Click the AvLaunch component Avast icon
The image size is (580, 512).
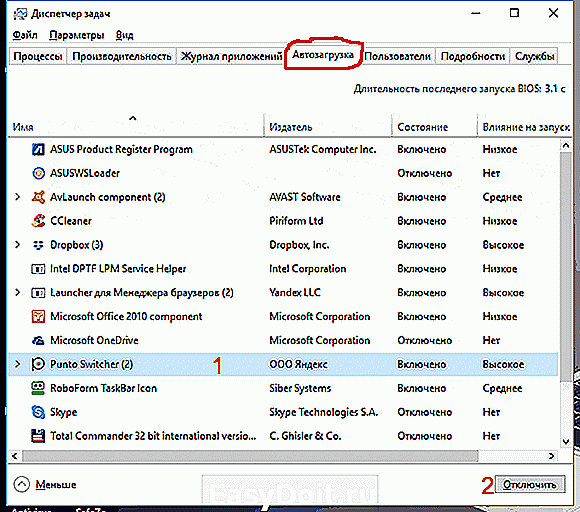(x=38, y=197)
